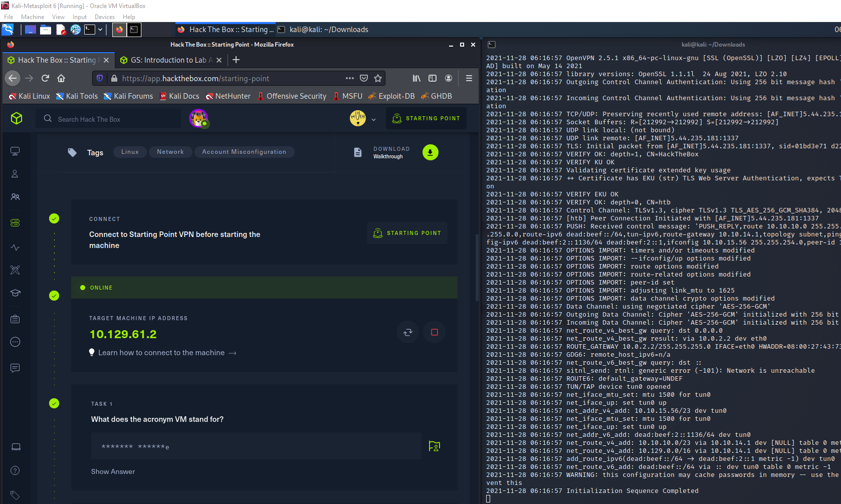Reload the current page
This screenshot has height=504, width=841.
pyautogui.click(x=45, y=78)
